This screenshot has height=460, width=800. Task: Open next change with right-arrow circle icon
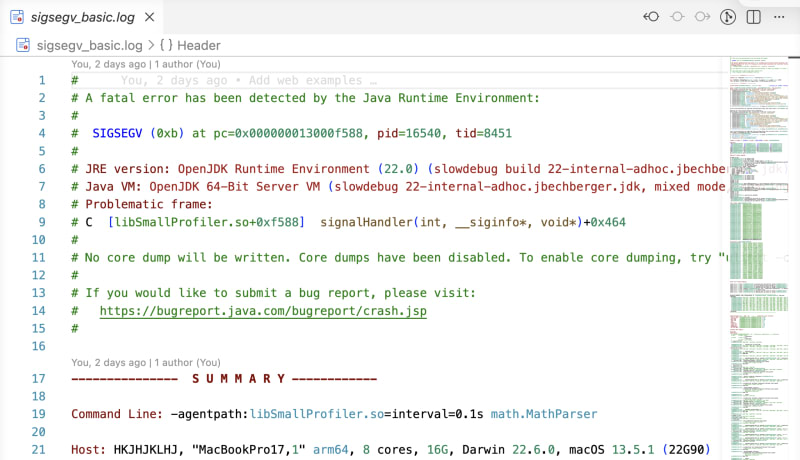pyautogui.click(x=702, y=17)
